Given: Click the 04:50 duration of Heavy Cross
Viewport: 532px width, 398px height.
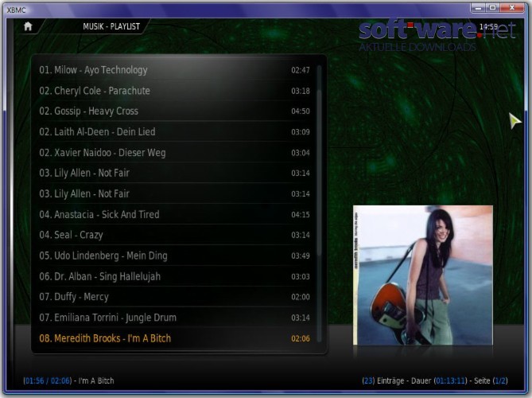Looking at the screenshot, I should 301,111.
